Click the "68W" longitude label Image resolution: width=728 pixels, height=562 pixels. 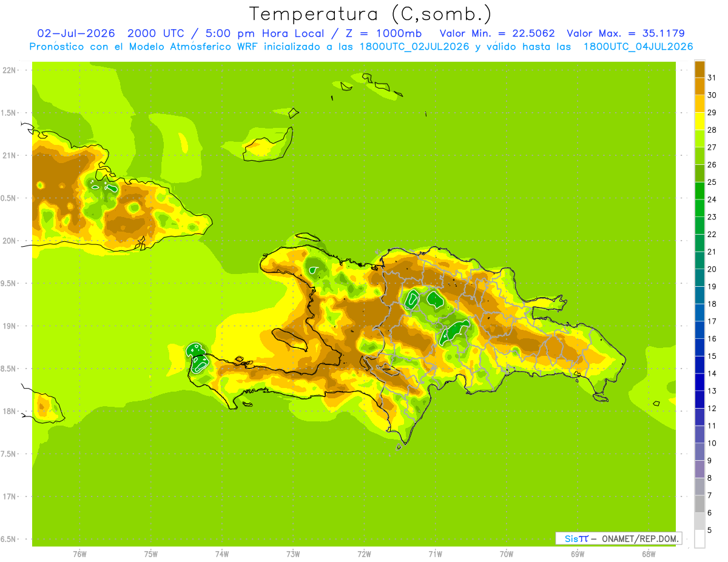pyautogui.click(x=649, y=554)
